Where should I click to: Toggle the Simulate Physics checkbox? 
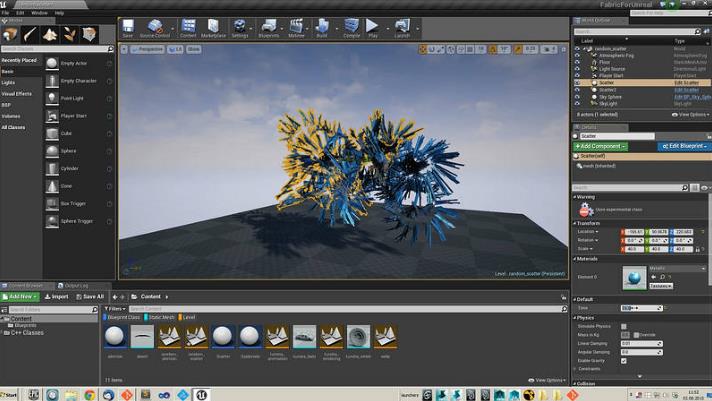pos(624,326)
